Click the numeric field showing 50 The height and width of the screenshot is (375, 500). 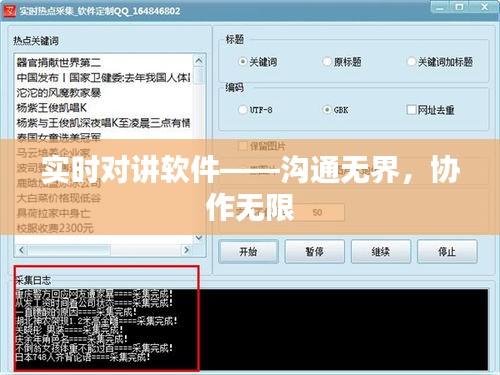[318, 212]
